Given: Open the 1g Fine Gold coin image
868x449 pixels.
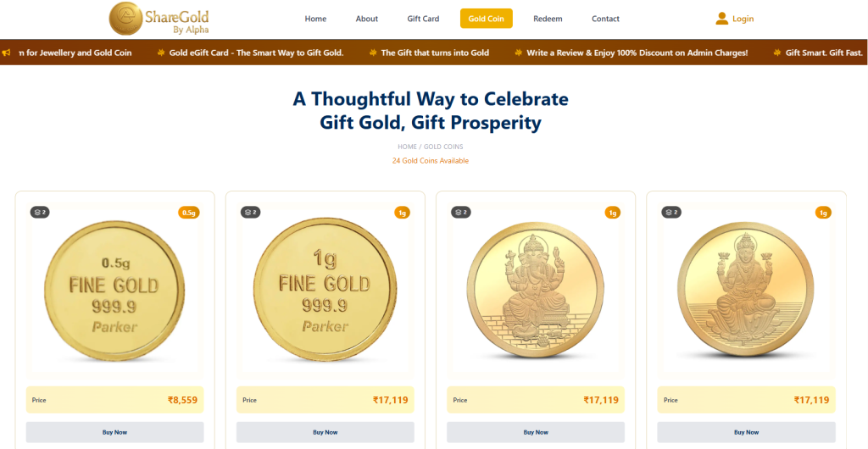Looking at the screenshot, I should tap(325, 289).
